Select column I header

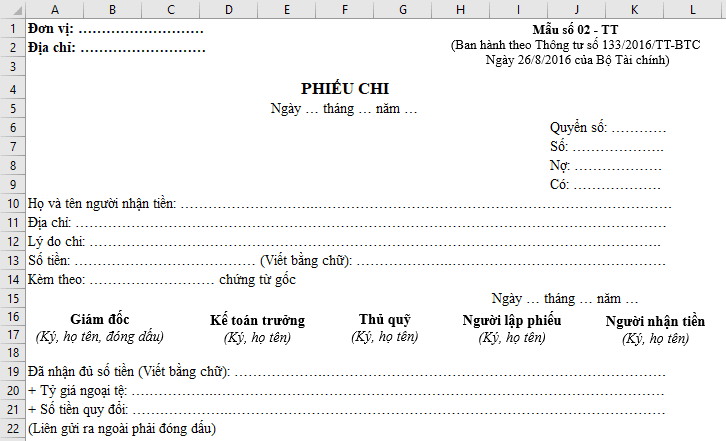point(519,9)
